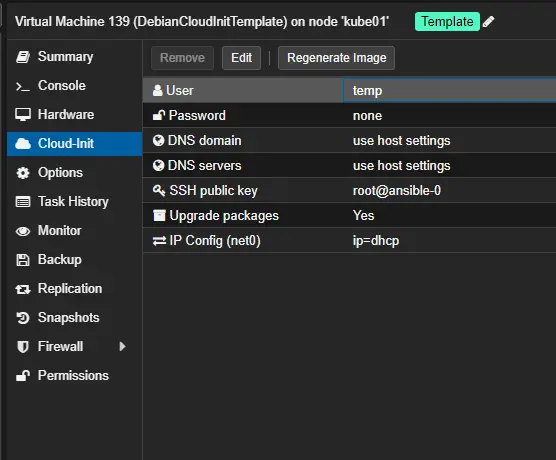Select the Upgrade packages label
Image resolution: width=556 pixels, height=460 pixels.
point(224,216)
